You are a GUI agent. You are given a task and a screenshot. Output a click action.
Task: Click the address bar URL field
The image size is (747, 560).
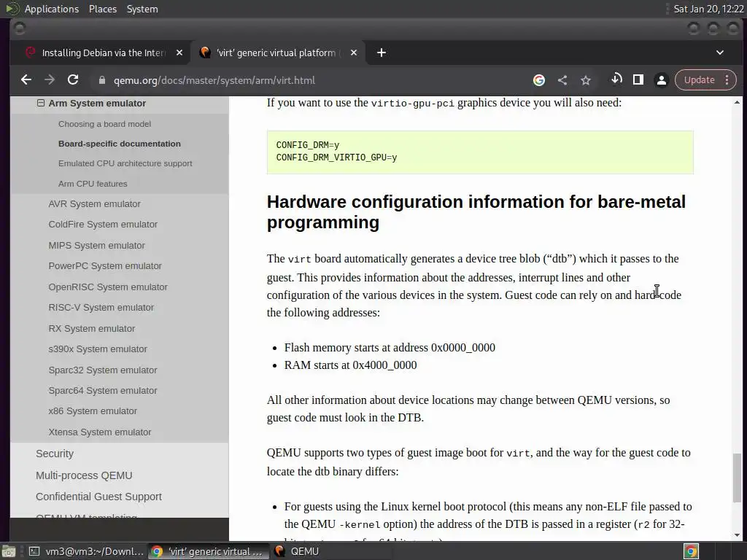pyautogui.click(x=214, y=80)
